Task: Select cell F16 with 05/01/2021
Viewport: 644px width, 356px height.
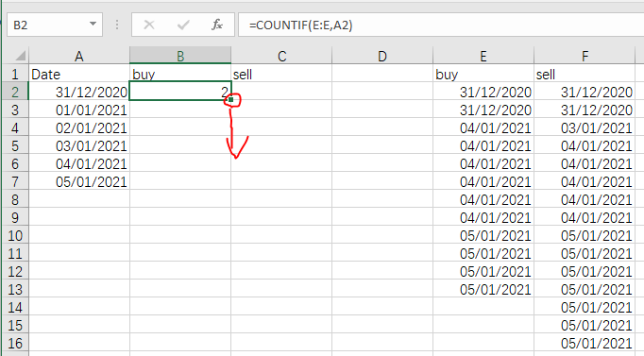Action: (x=585, y=343)
